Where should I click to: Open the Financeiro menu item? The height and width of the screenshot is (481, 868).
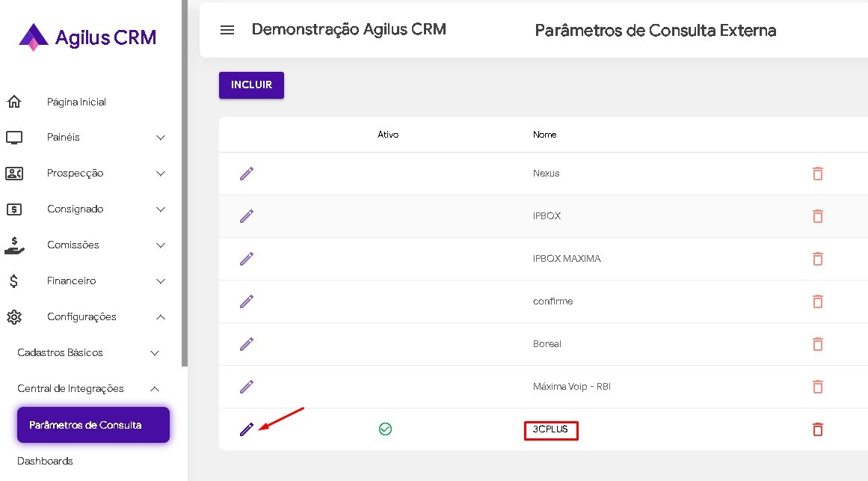(x=71, y=281)
